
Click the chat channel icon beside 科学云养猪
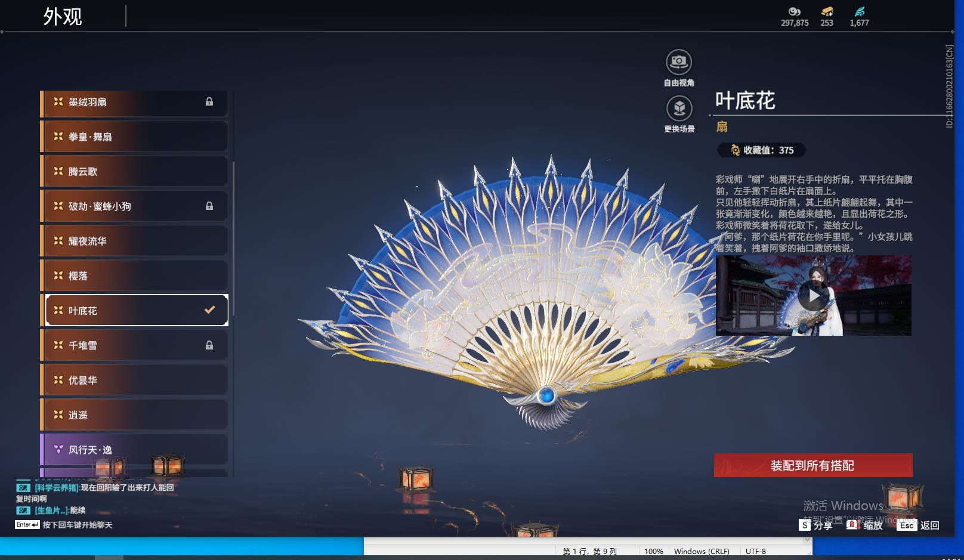[x=23, y=487]
